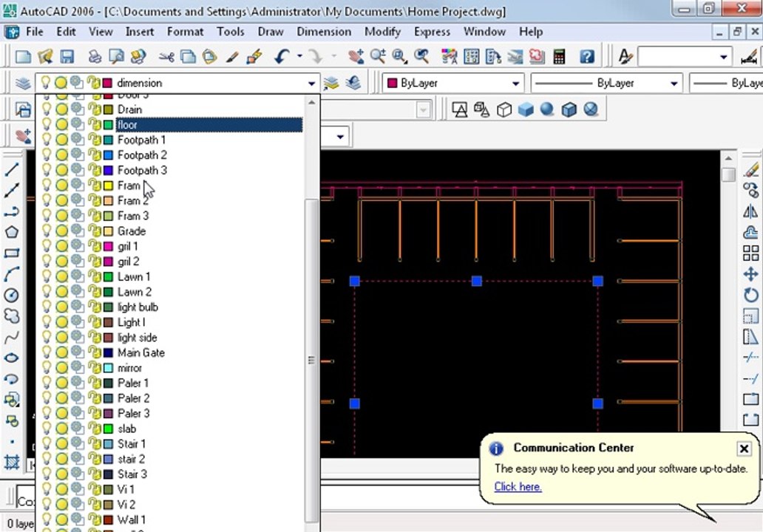Select the Rectangle draw tool
The image size is (763, 532).
point(12,253)
